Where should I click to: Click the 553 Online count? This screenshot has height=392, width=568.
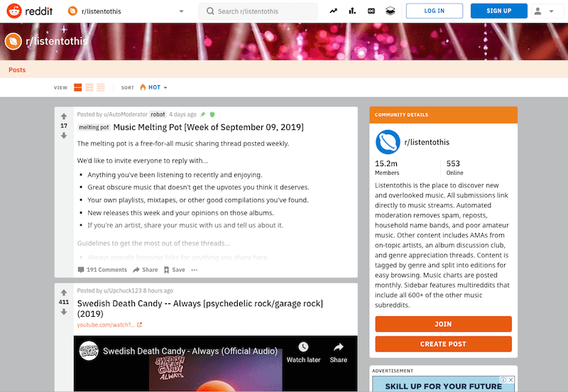pyautogui.click(x=454, y=168)
